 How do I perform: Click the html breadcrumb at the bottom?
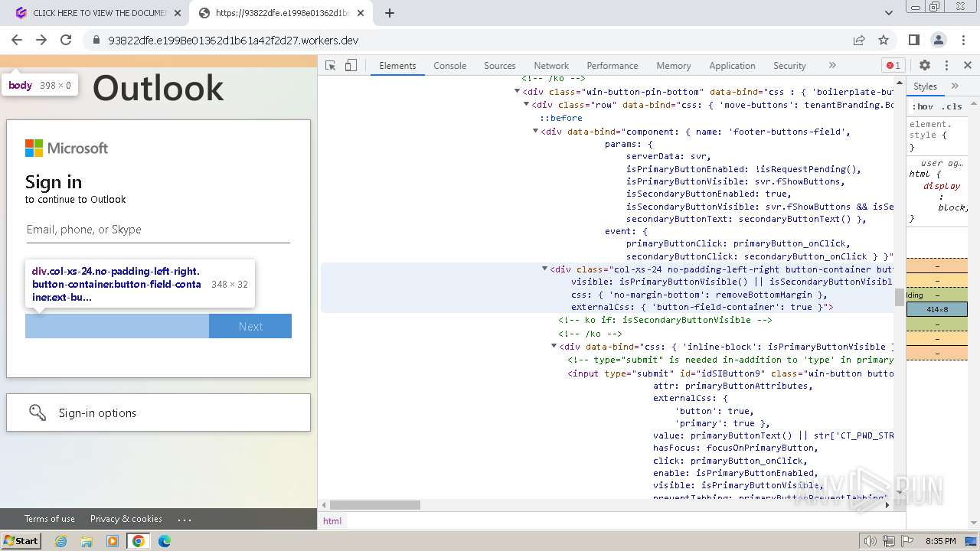pos(332,520)
